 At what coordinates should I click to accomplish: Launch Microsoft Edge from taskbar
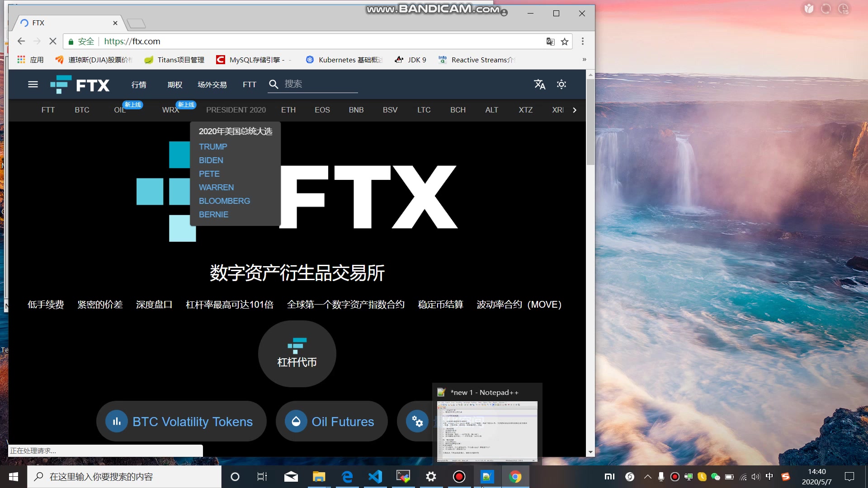[x=347, y=477]
